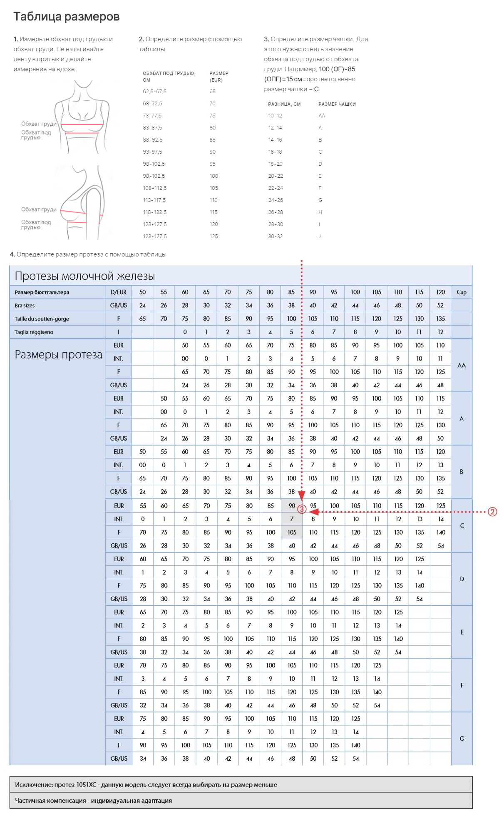Click the "Taille du soutien-gorge" row label
The height and width of the screenshot is (814, 504).
click(42, 319)
